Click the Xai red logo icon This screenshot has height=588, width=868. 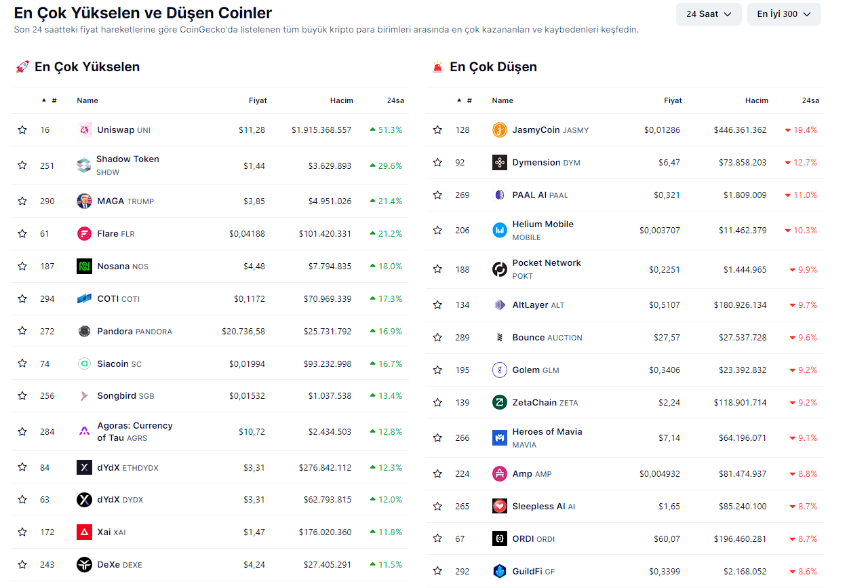click(84, 532)
